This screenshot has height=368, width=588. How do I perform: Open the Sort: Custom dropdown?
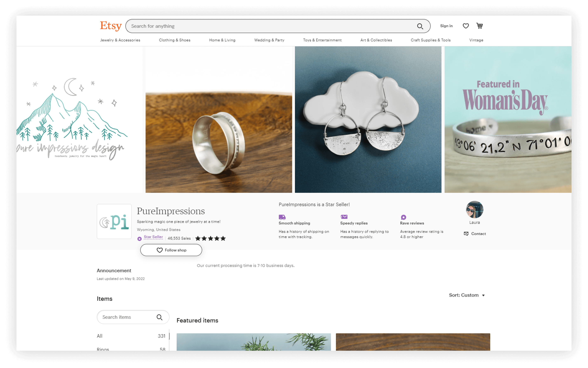tap(467, 295)
